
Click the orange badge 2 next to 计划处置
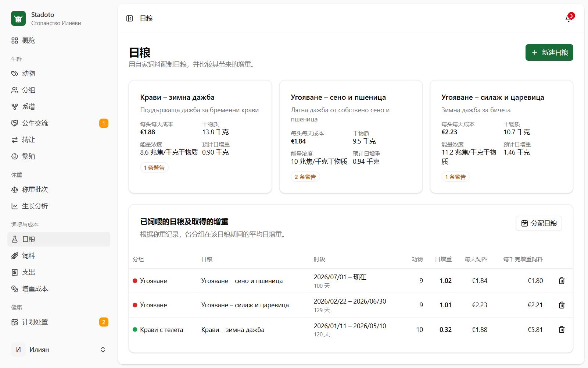pyautogui.click(x=104, y=322)
